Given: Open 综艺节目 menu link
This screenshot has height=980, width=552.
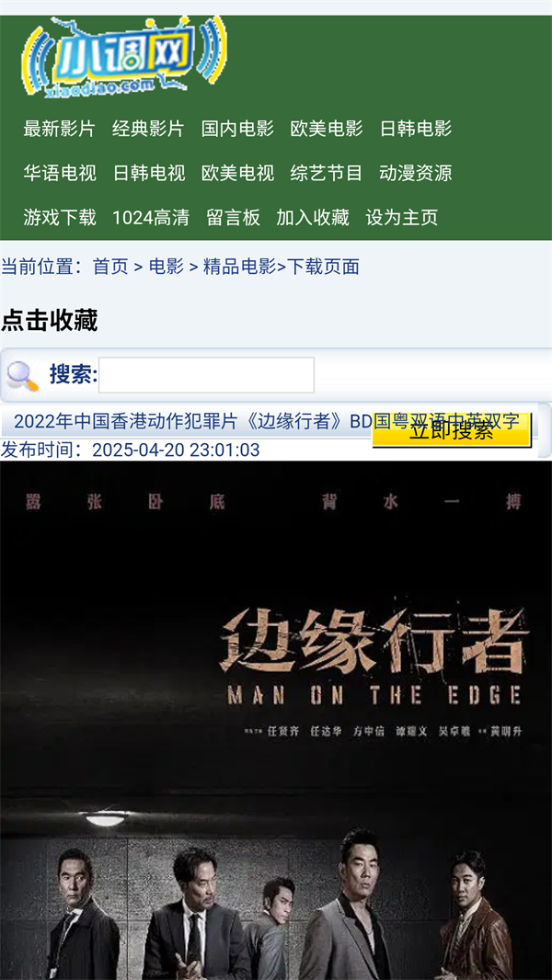Looking at the screenshot, I should (x=327, y=173).
